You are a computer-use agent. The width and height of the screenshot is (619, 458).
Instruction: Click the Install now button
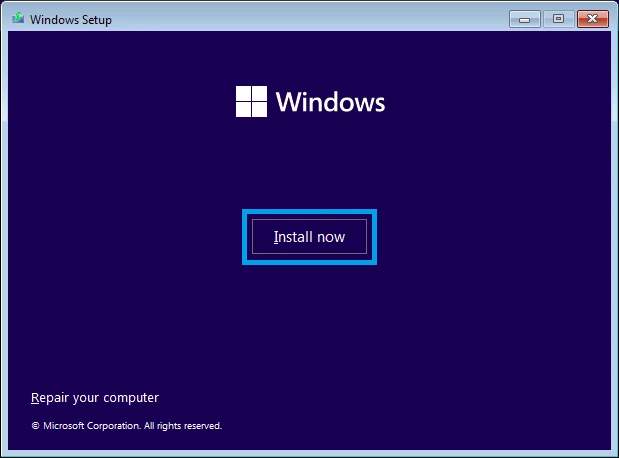pos(309,237)
